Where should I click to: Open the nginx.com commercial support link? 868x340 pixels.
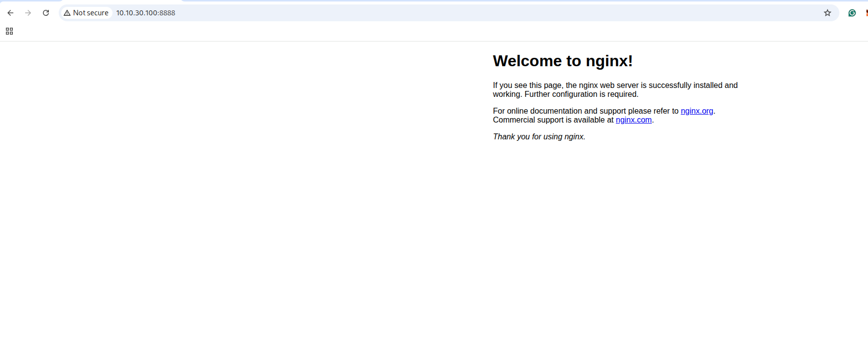[x=634, y=120]
